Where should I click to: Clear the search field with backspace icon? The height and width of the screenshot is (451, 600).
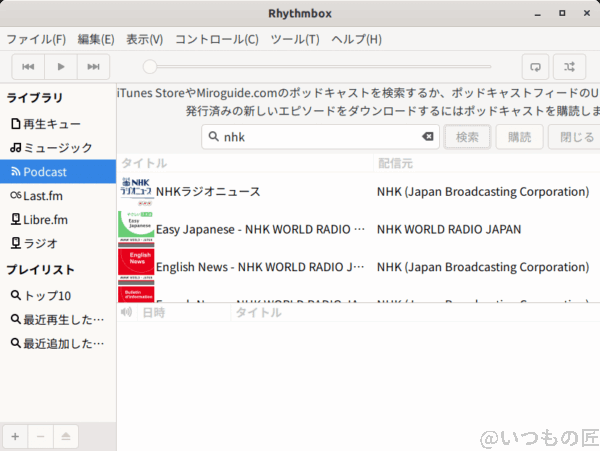click(427, 137)
